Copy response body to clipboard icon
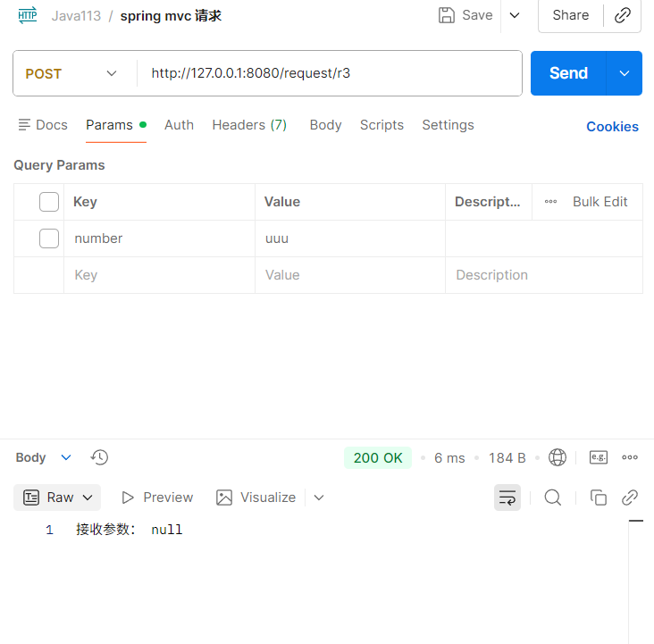 point(598,498)
